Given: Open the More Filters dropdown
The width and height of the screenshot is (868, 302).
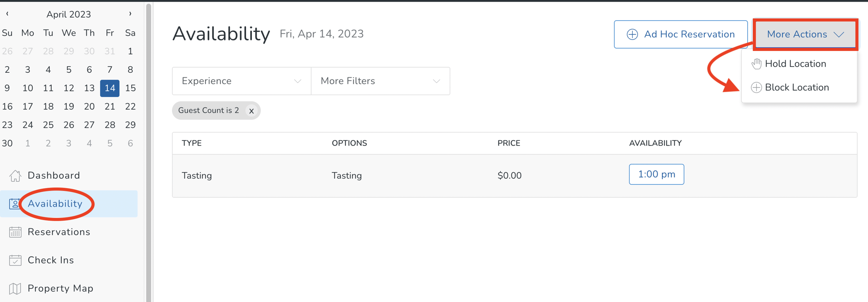Looking at the screenshot, I should click(380, 81).
